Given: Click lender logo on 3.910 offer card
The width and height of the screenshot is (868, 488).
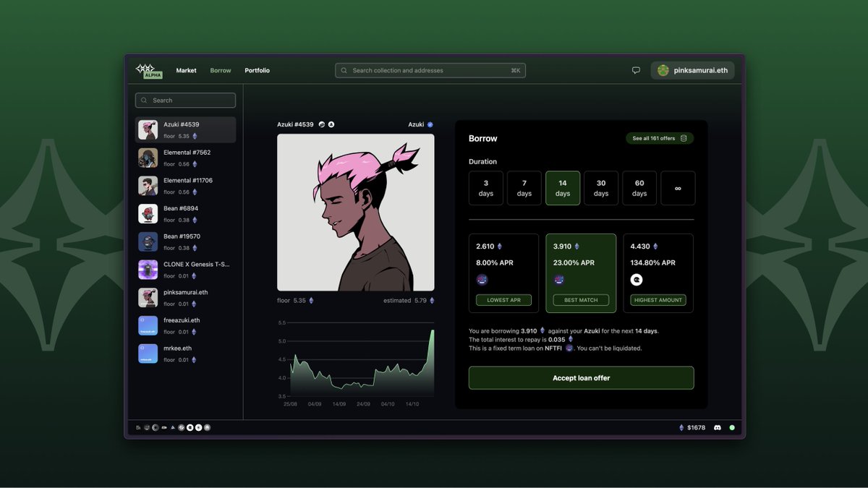Looking at the screenshot, I should coord(559,280).
